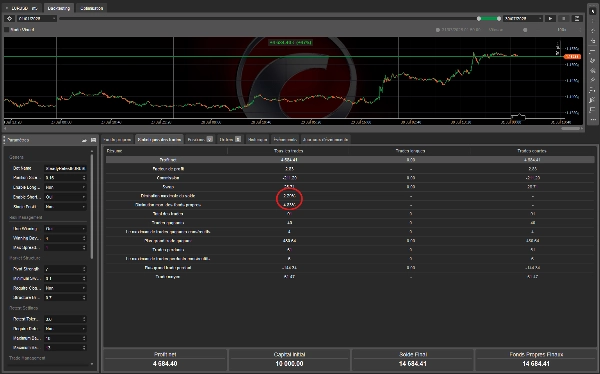Click the Market Structure section heading

point(24,258)
